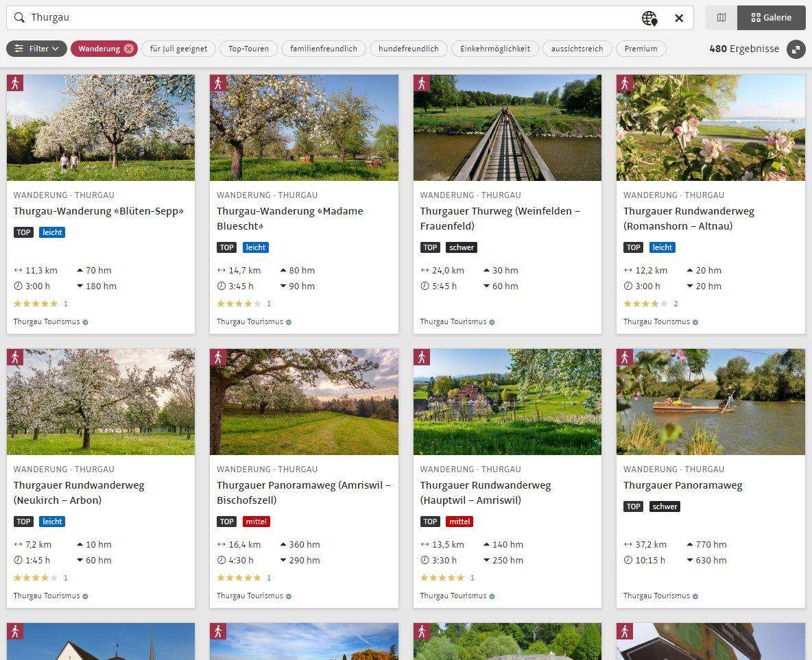Image resolution: width=812 pixels, height=660 pixels.
Task: Click the globe location search icon
Action: coord(649,19)
